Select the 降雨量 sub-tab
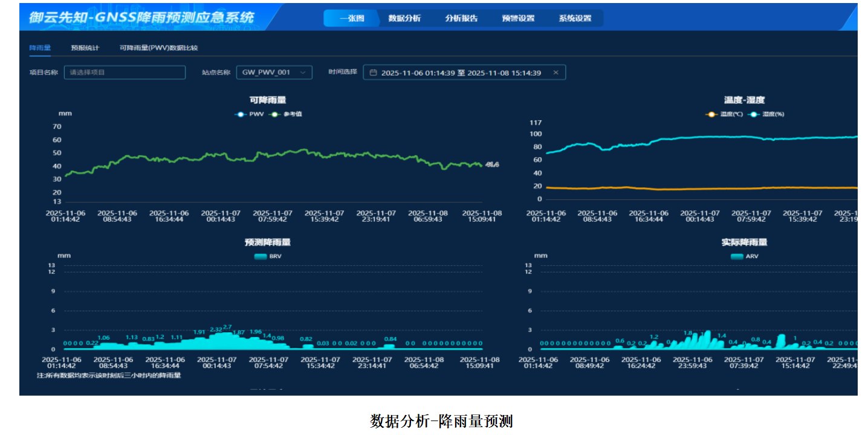Screen dimensions: 868x435 [40, 48]
